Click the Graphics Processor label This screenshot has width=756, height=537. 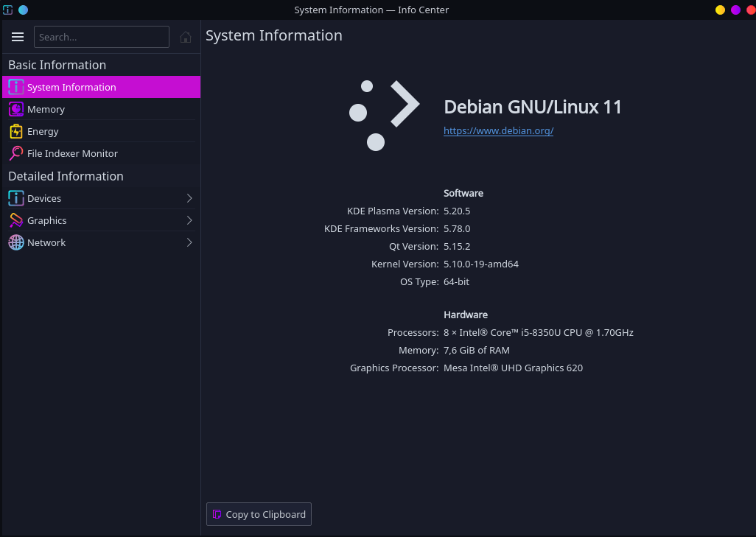pyautogui.click(x=394, y=368)
